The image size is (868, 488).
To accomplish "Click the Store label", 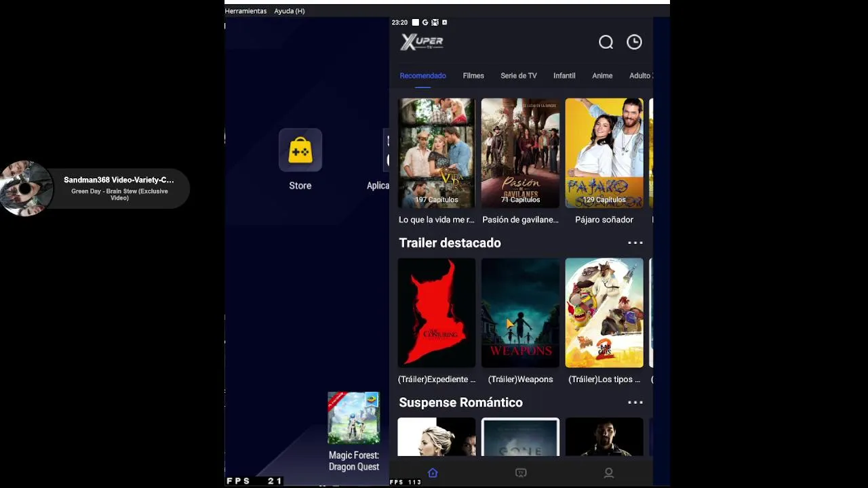I will [300, 186].
